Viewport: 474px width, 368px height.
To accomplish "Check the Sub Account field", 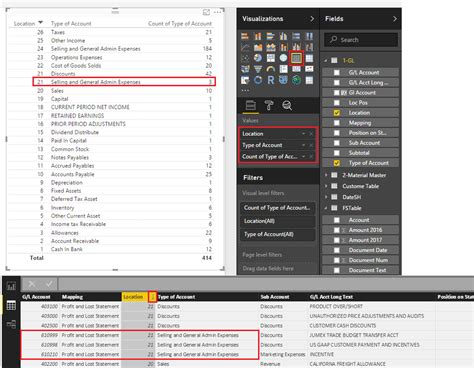I will pos(337,143).
